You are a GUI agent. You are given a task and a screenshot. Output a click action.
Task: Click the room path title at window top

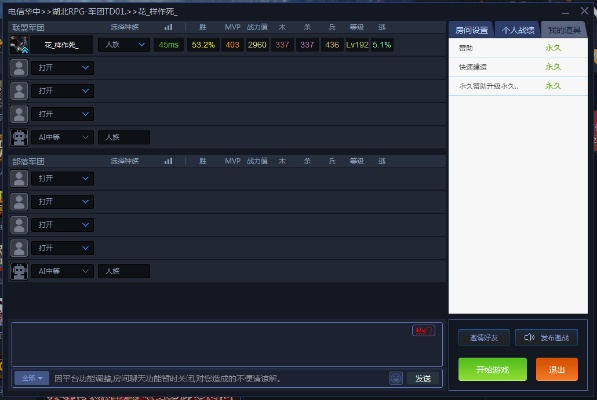[93, 11]
